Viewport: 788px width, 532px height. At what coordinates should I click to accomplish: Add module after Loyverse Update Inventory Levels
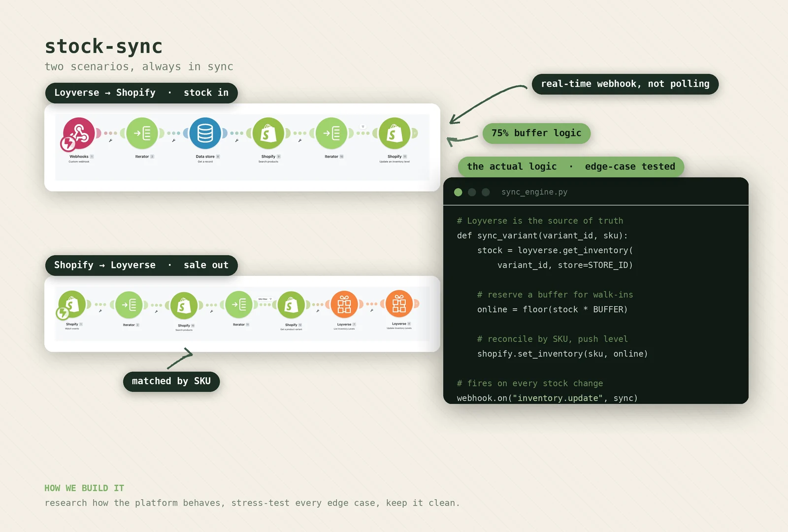tap(417, 304)
